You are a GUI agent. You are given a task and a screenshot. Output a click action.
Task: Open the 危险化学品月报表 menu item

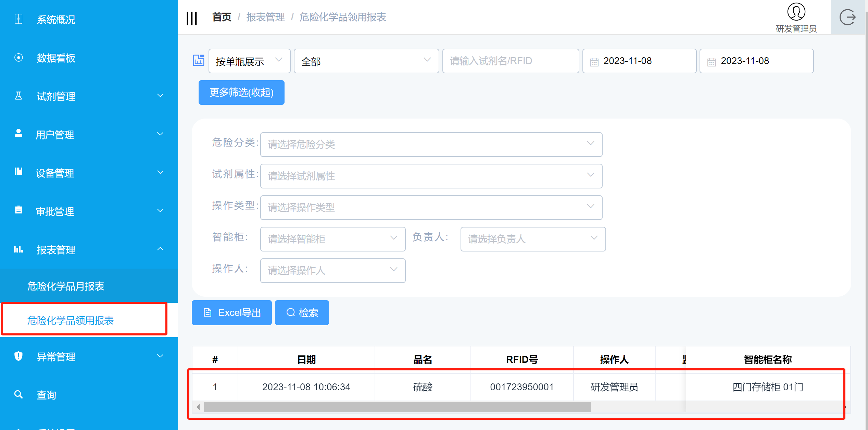click(x=66, y=286)
